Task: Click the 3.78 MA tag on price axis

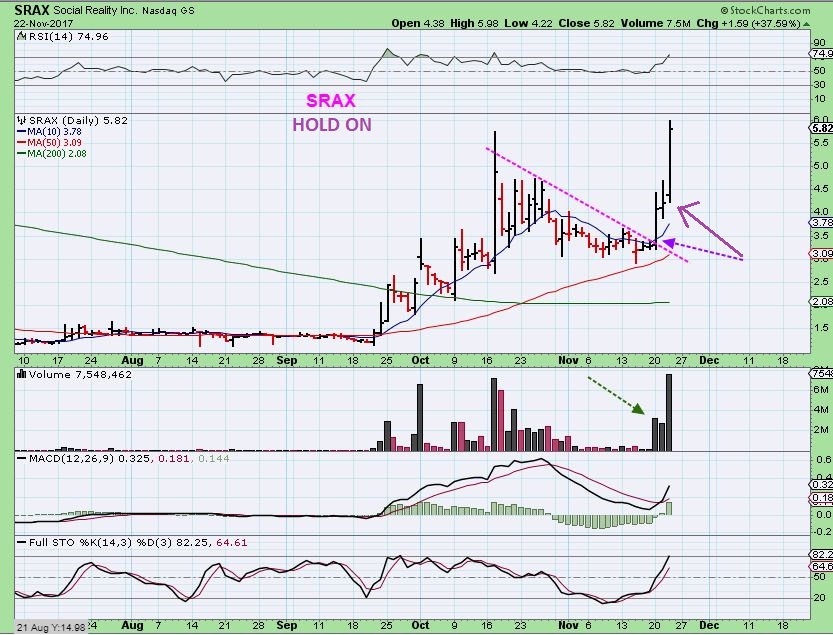Action: [x=822, y=223]
